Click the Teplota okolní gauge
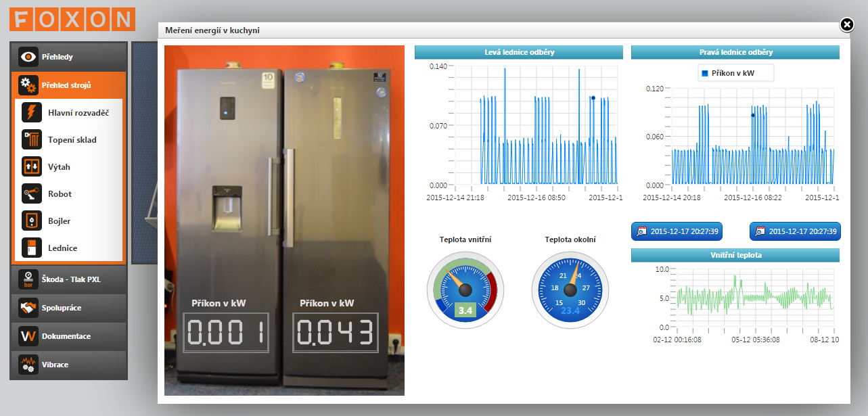This screenshot has width=868, height=416. pyautogui.click(x=570, y=290)
